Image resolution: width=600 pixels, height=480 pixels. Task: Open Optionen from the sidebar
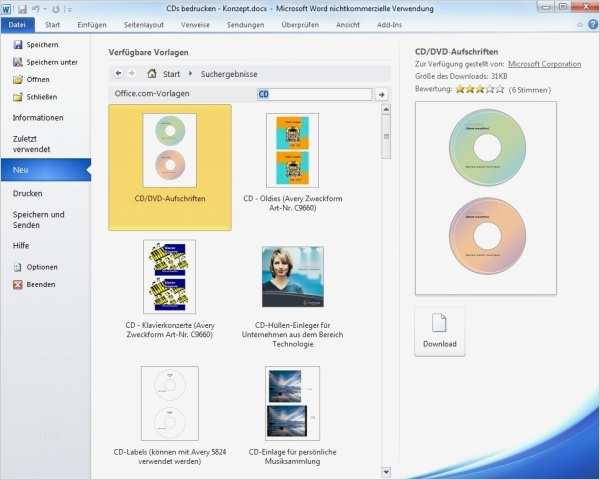(x=35, y=267)
